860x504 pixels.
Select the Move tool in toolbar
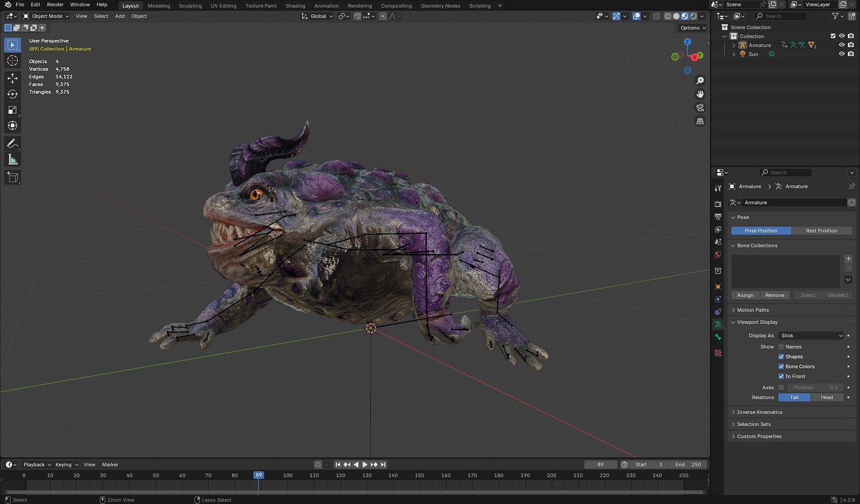point(13,78)
